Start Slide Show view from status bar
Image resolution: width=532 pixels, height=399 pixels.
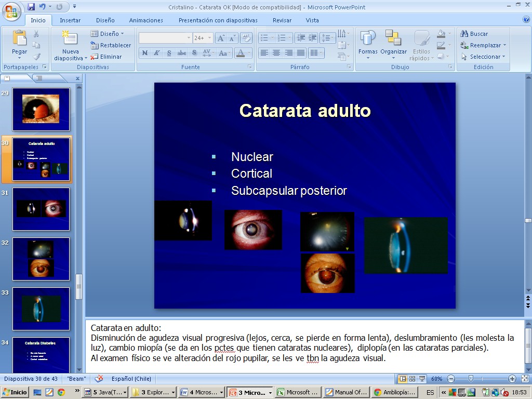click(x=422, y=379)
